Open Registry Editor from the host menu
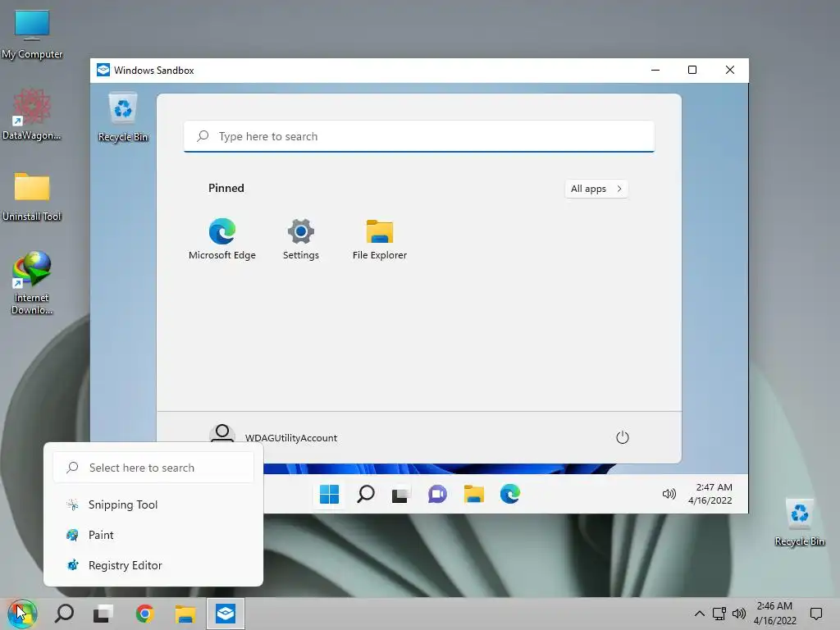This screenshot has height=630, width=840. [x=153, y=565]
